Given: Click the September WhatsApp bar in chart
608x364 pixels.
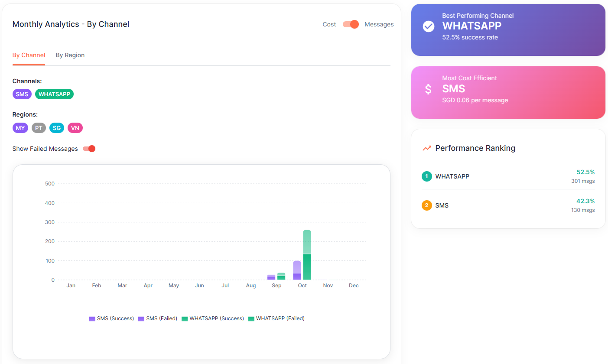Looking at the screenshot, I should 281,276.
